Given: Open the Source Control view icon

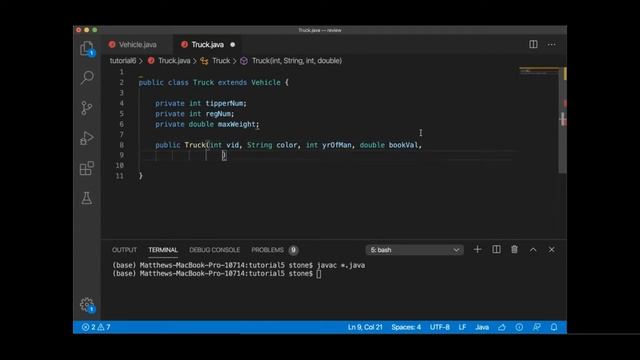Looking at the screenshot, I should click(87, 108).
